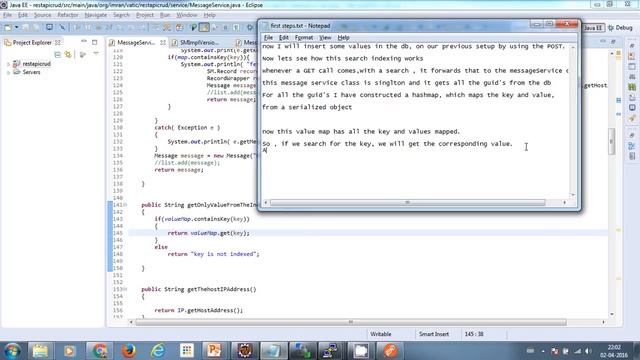
Task: Switch to the Java EE perspective
Action: tap(593, 28)
